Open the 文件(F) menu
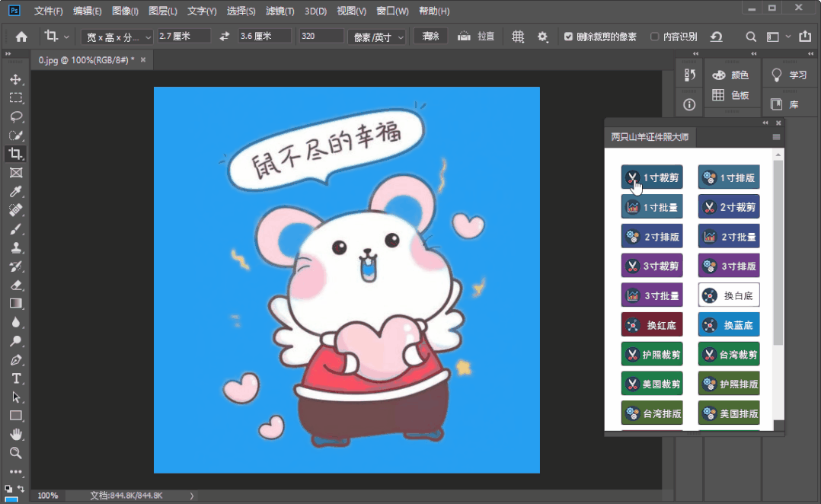821x504 pixels. 48,11
